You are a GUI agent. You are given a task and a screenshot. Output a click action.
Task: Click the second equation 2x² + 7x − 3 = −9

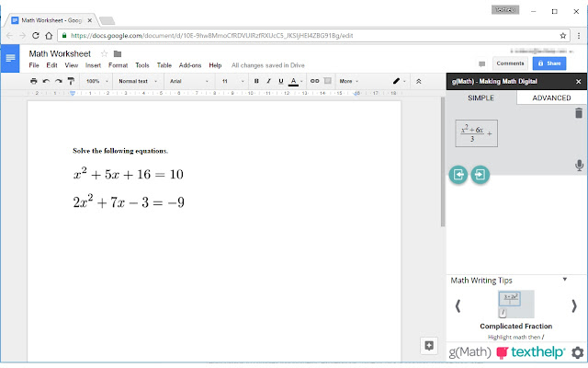(x=129, y=202)
